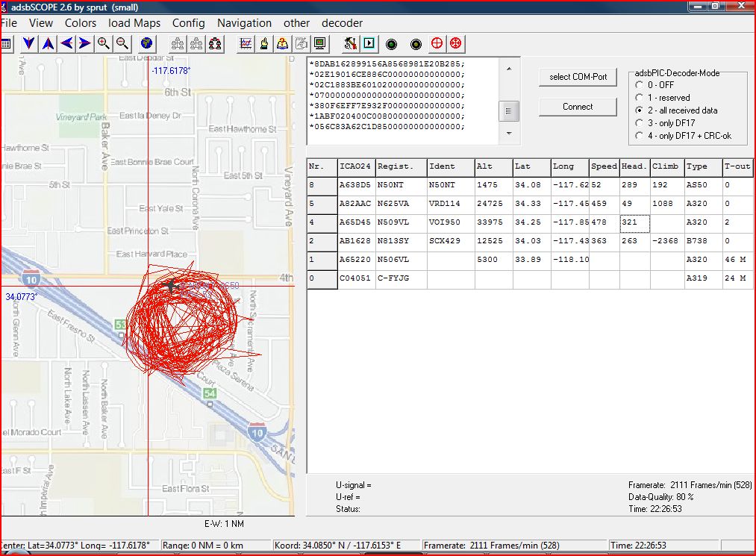
Task: Choose '4 - only DF17 + CRC-ok' mode
Action: pyautogui.click(x=640, y=136)
